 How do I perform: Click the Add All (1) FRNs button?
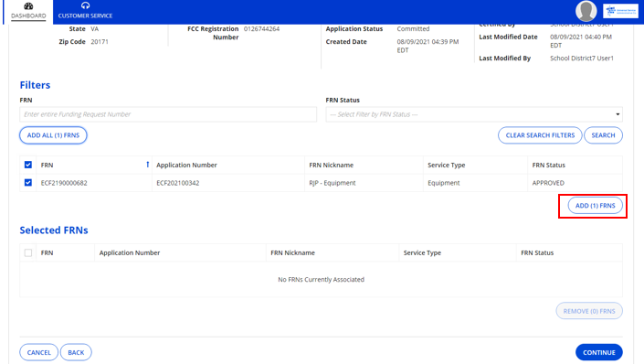[53, 135]
